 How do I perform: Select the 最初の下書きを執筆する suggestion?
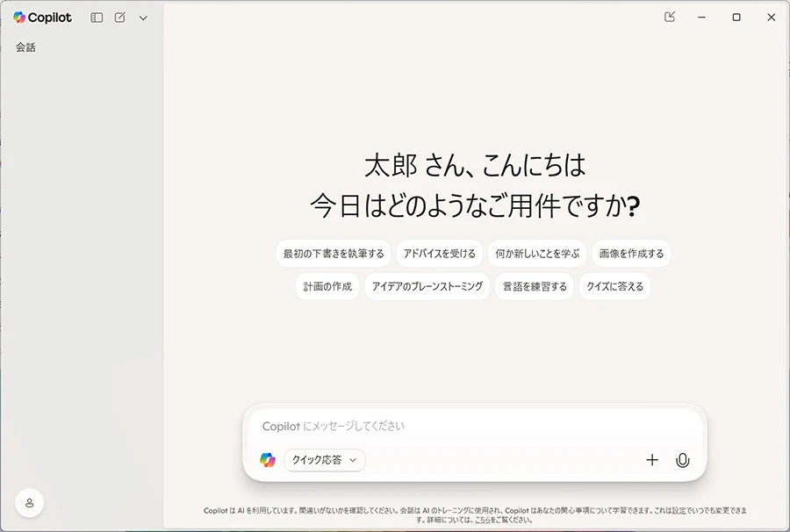click(x=334, y=254)
